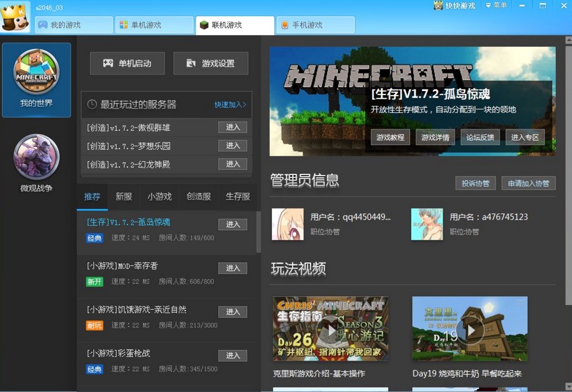Click the green 新开 tag
572x392 pixels.
tap(95, 282)
